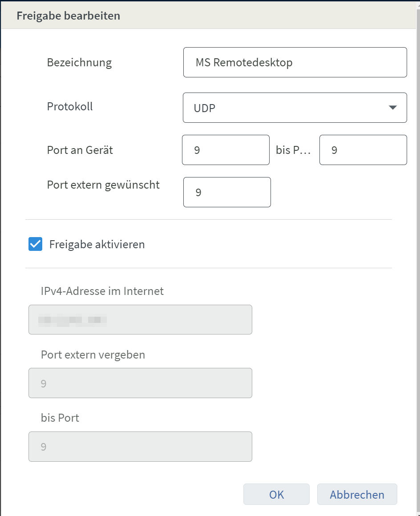Click the IPv4-Adresse im Internet label
The height and width of the screenshot is (516, 420).
102,291
